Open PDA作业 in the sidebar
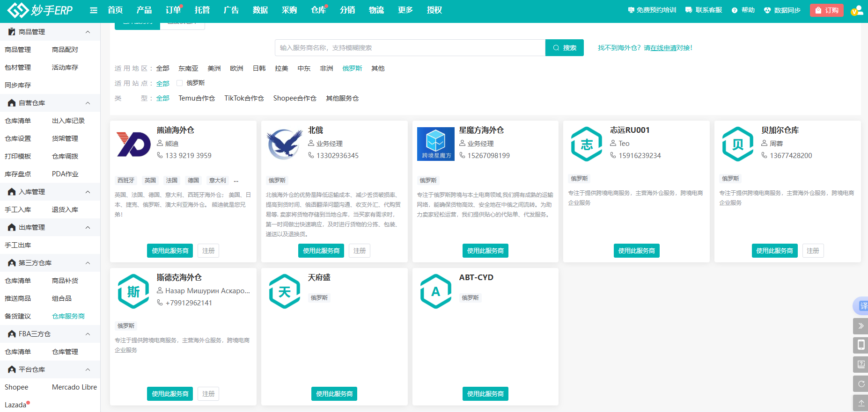 65,174
